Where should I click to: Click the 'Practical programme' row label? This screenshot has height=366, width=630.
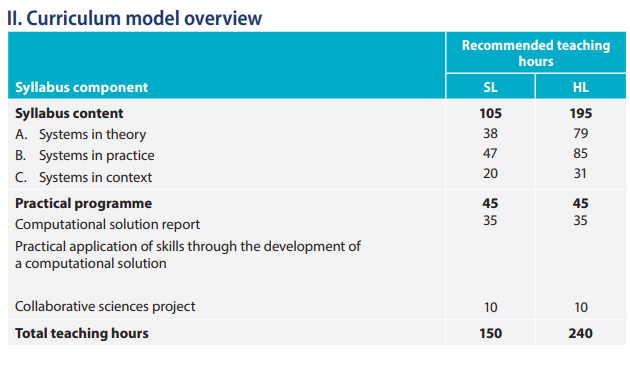click(x=83, y=203)
